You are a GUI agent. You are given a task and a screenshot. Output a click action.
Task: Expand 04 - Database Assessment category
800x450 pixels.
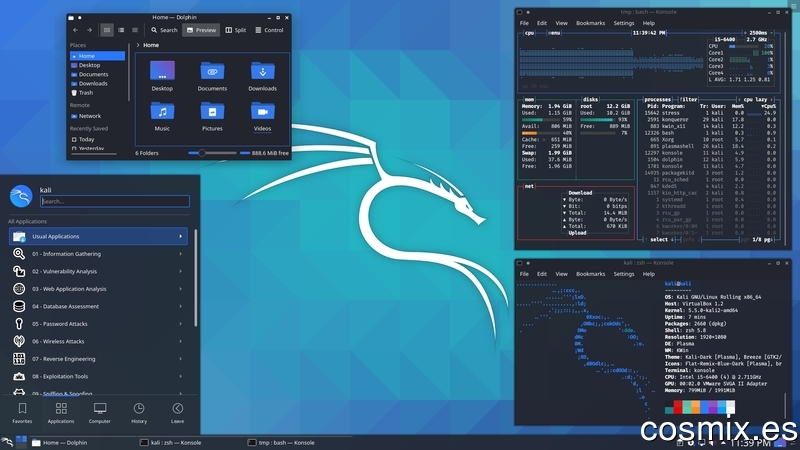click(98, 306)
